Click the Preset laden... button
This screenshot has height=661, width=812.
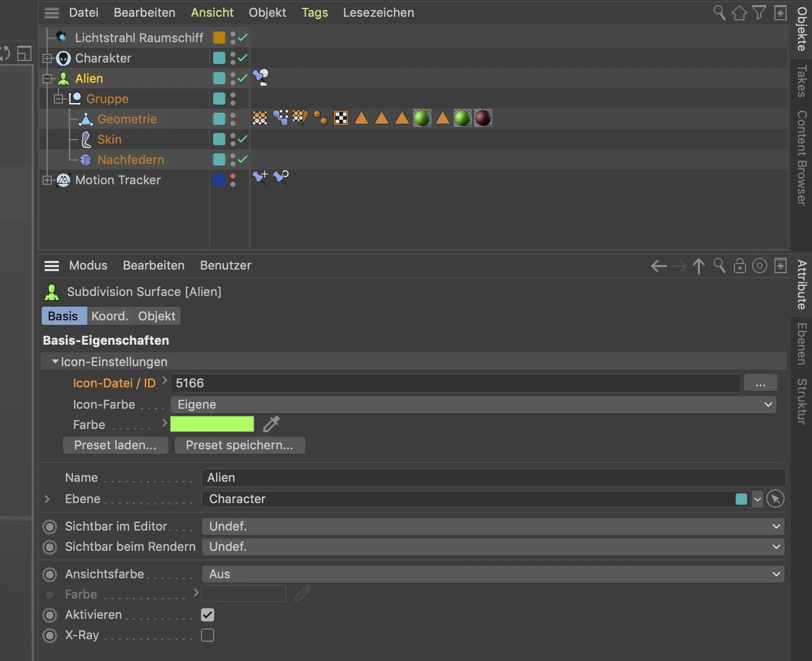click(115, 445)
